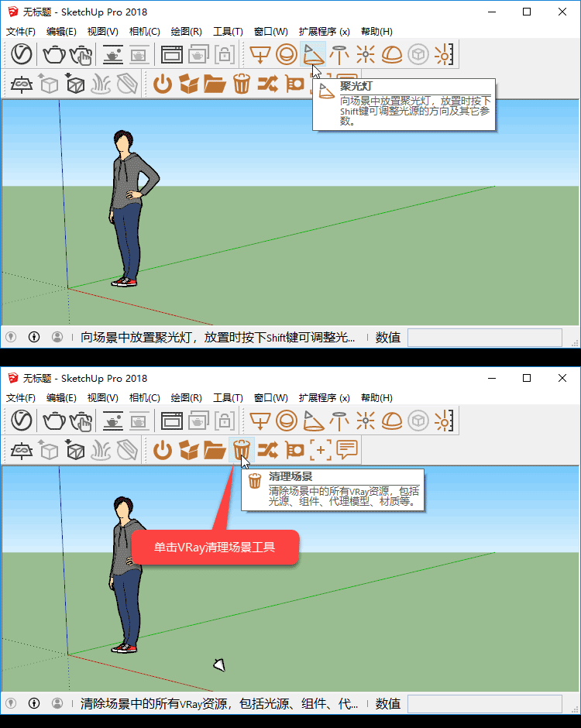Click geolocation status icon in 聚光灯 tooltip window
This screenshot has width=581, height=728.
point(11,337)
